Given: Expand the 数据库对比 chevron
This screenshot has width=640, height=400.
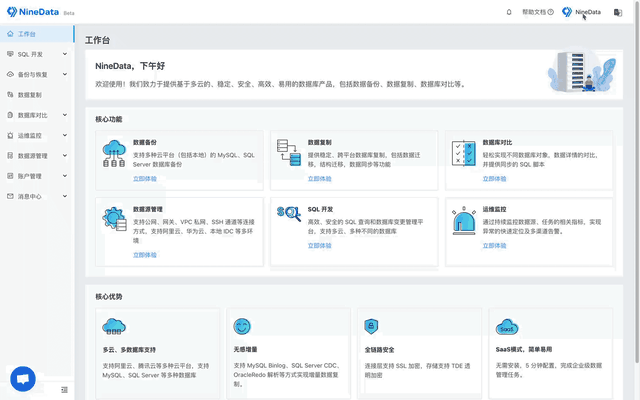Looking at the screenshot, I should coord(65,115).
